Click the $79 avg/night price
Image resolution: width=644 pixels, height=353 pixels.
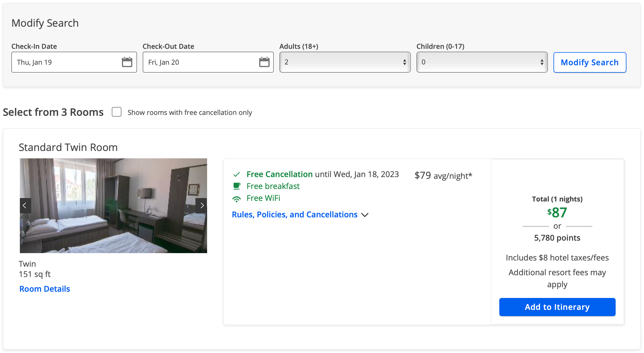coord(443,176)
